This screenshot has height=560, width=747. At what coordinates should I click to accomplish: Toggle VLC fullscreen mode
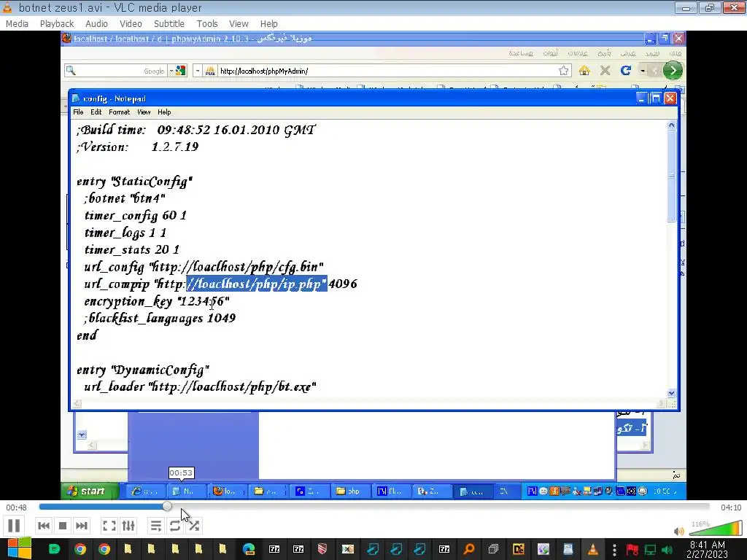(x=109, y=526)
